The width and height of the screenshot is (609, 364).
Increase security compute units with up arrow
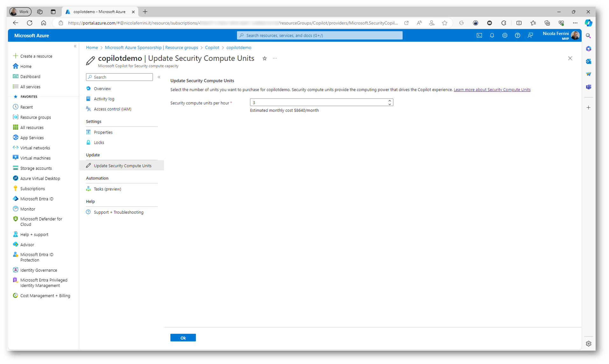[x=390, y=101]
